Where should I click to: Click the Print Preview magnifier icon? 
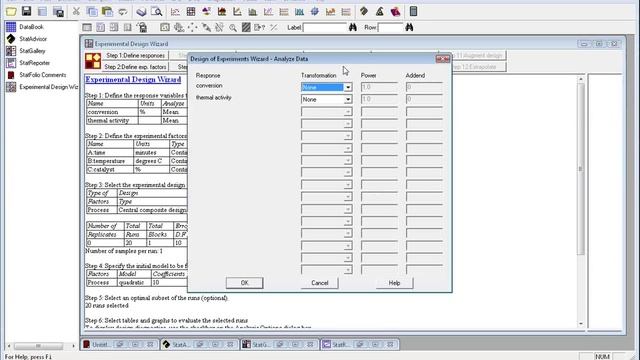tap(157, 11)
